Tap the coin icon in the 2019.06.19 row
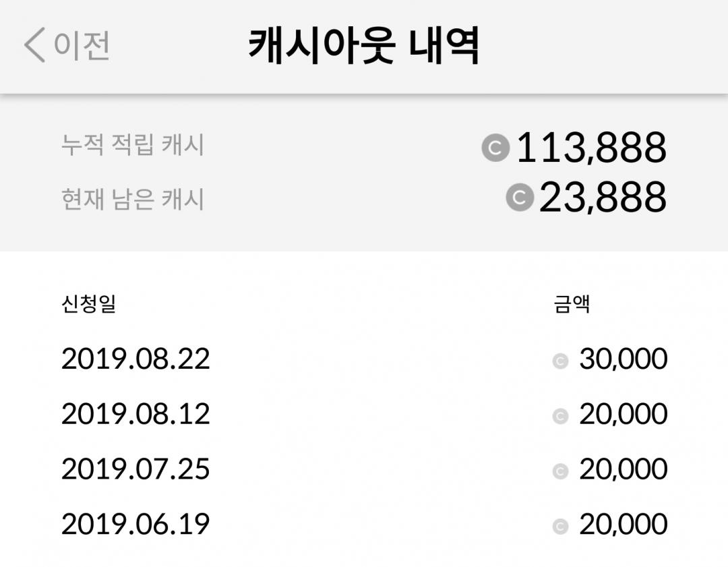 (x=560, y=527)
